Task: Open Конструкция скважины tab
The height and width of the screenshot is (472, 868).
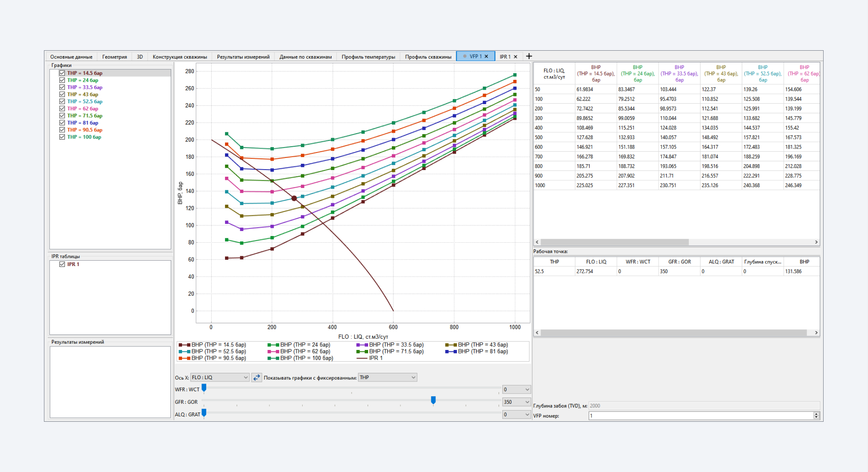Action: pos(180,57)
